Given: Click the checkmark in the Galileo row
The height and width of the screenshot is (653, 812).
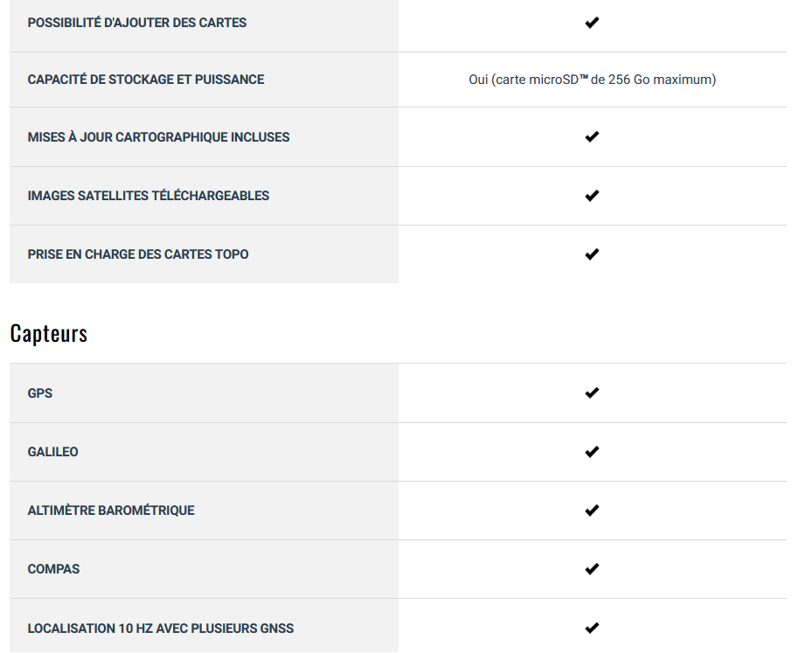Looking at the screenshot, I should tap(592, 452).
